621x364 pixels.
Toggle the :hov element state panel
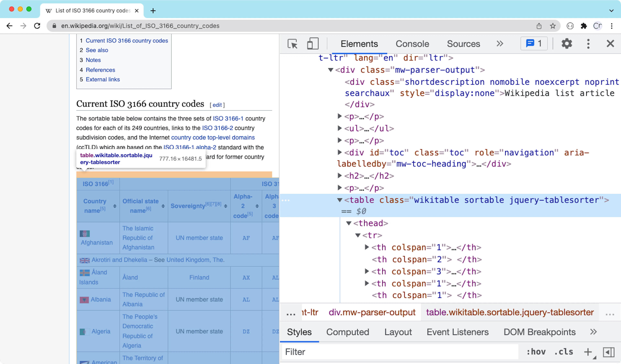click(536, 352)
